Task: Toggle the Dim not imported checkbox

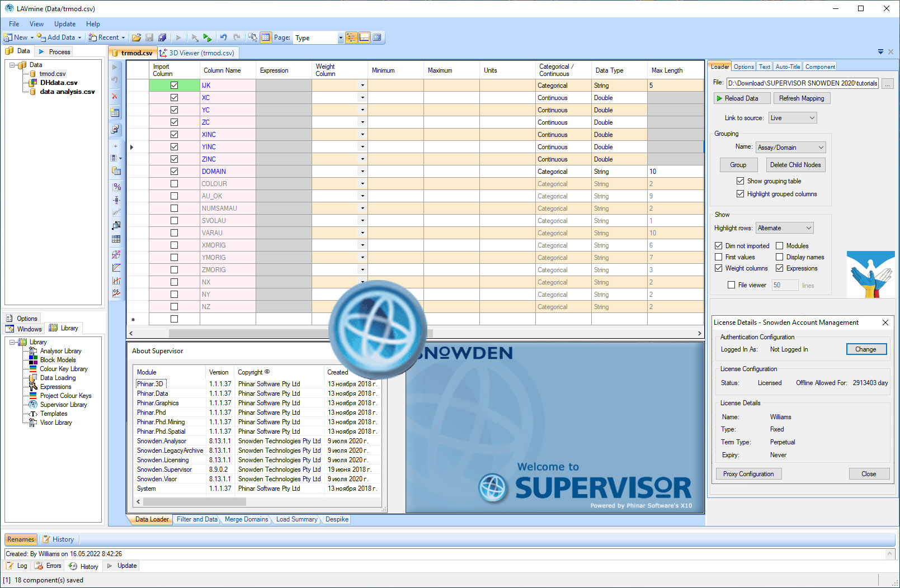Action: 719,246
